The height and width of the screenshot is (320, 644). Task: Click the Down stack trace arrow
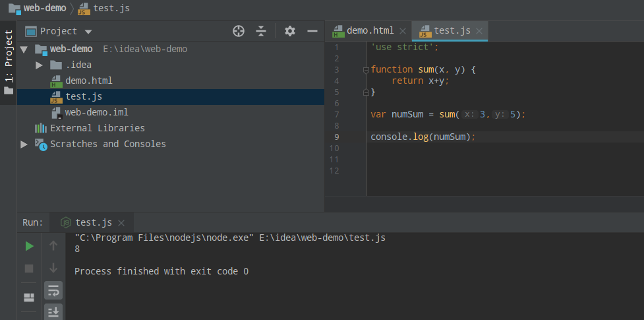pos(53,268)
